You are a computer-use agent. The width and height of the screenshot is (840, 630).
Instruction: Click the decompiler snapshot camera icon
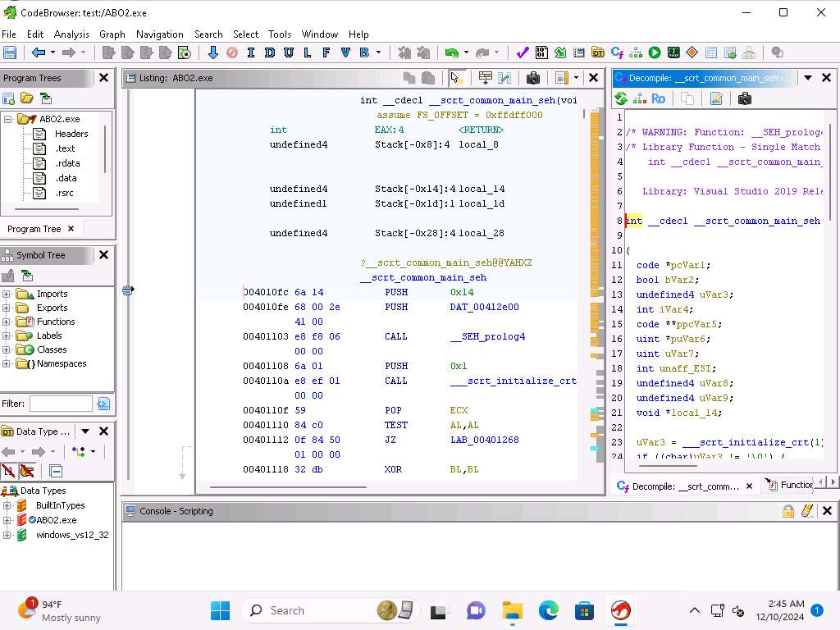point(745,98)
